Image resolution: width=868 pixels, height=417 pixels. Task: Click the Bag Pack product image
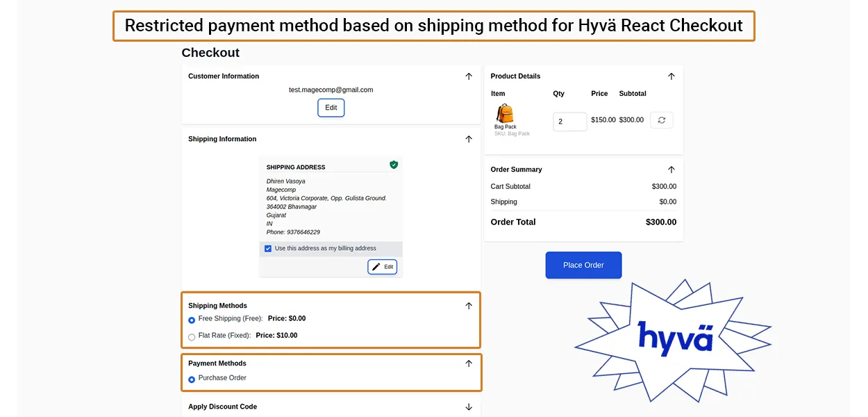505,113
